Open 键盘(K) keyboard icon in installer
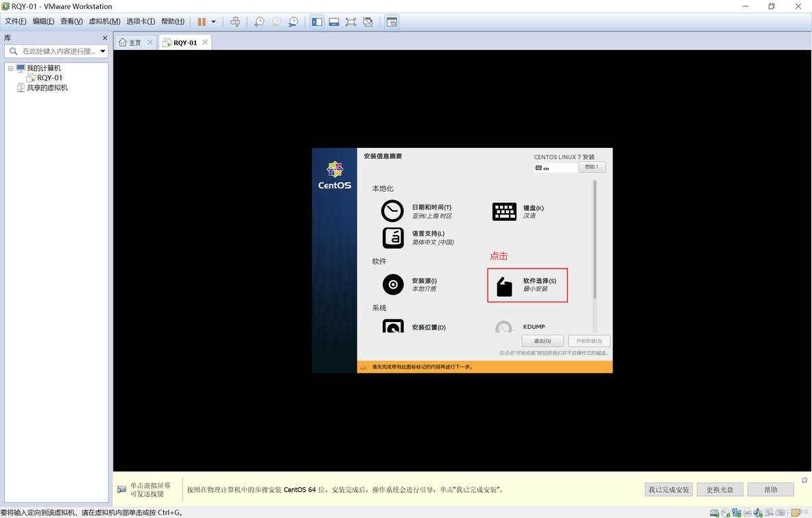This screenshot has height=518, width=812. coord(504,211)
